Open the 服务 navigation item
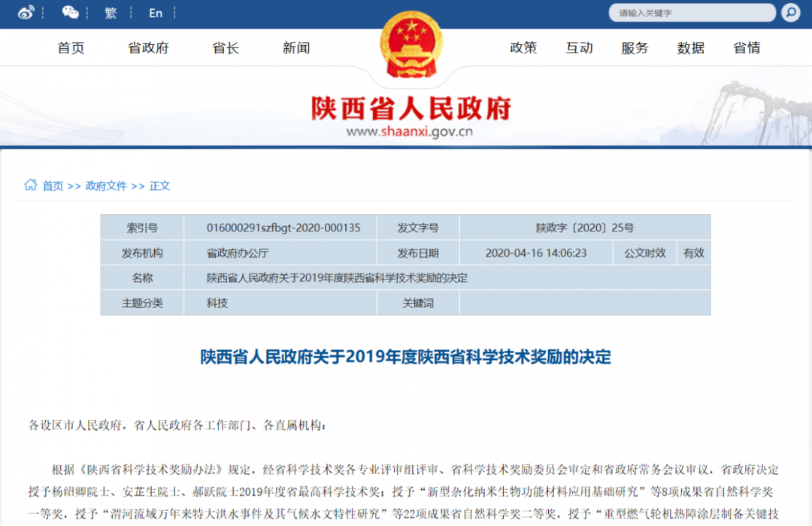Screen dimensions: 812x526 [635, 48]
